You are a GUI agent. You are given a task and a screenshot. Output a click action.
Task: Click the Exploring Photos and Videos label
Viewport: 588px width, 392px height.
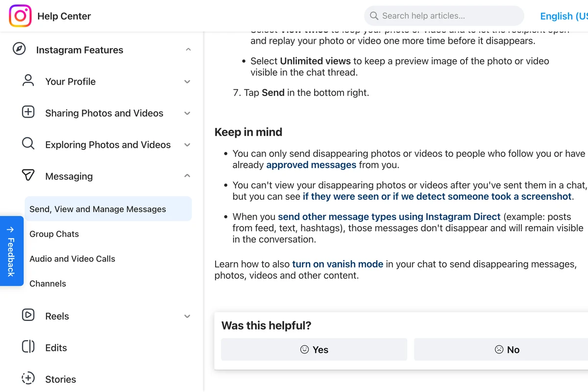tap(108, 145)
